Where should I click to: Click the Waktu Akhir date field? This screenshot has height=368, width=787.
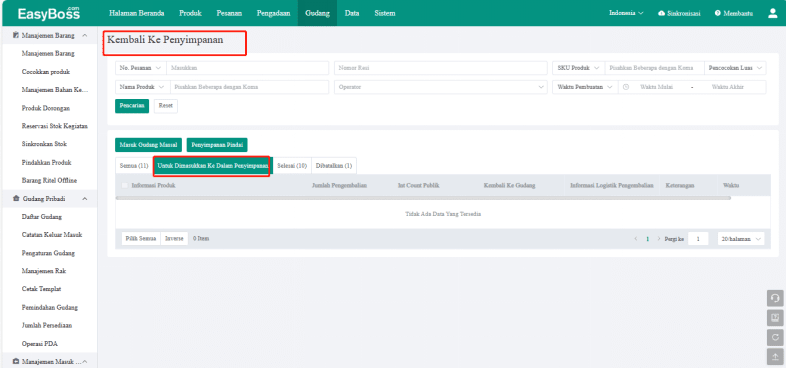click(x=727, y=87)
